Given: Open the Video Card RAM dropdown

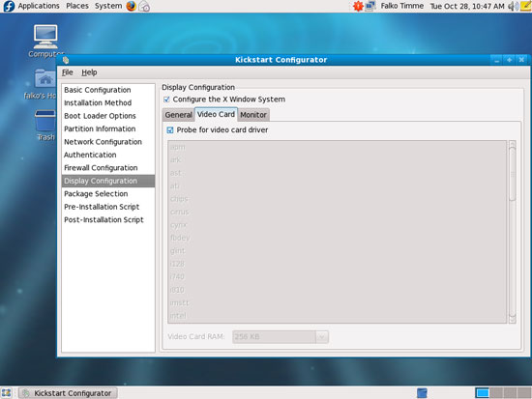Looking at the screenshot, I should click(x=322, y=337).
